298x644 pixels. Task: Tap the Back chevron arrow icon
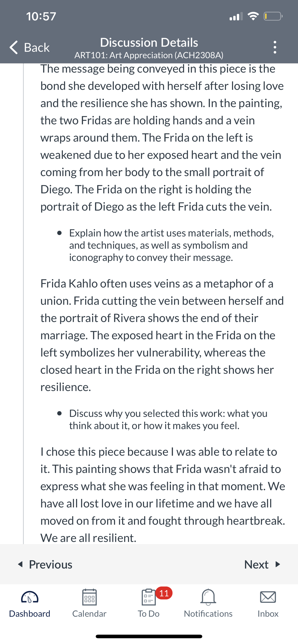point(14,47)
